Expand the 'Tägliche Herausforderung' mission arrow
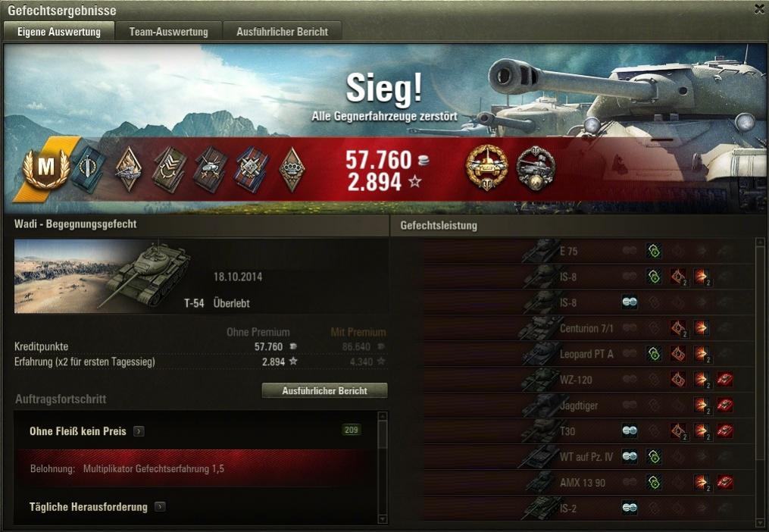 click(x=160, y=506)
